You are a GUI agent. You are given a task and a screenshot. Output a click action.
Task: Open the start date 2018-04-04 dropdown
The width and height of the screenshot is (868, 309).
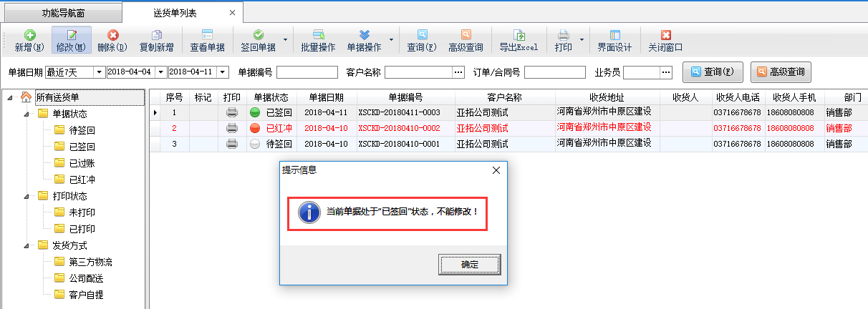click(161, 72)
